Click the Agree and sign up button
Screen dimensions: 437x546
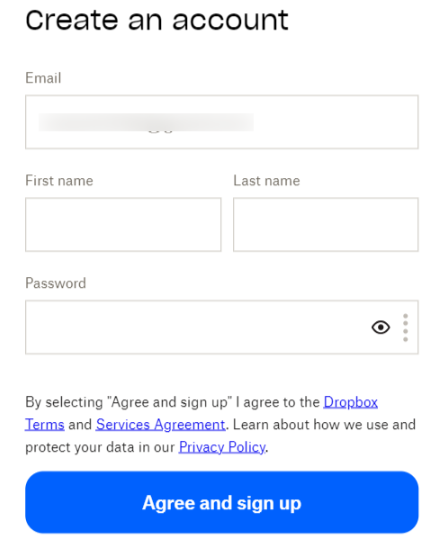tap(222, 502)
